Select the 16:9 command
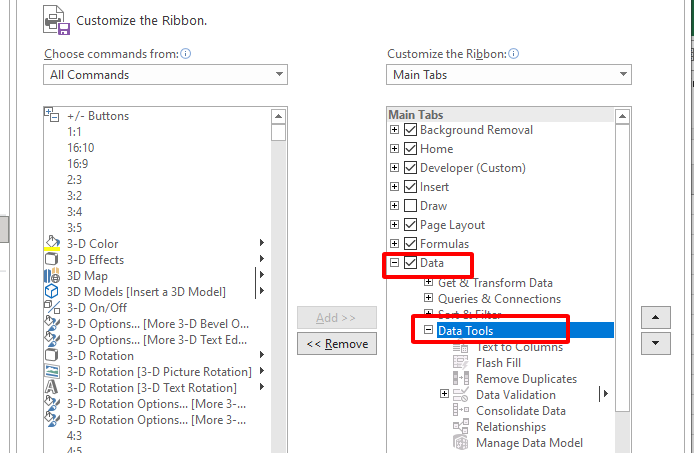Image resolution: width=694 pixels, height=453 pixels. pyautogui.click(x=77, y=163)
